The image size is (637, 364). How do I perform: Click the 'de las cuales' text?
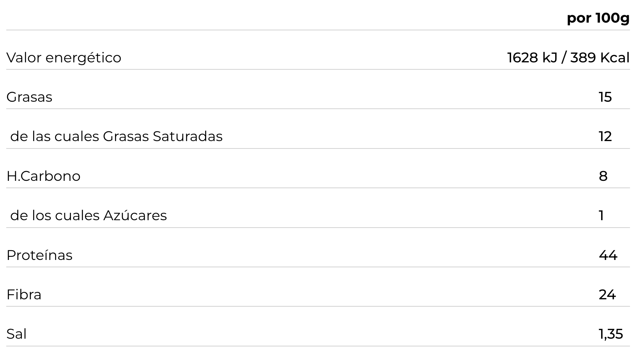pyautogui.click(x=55, y=136)
